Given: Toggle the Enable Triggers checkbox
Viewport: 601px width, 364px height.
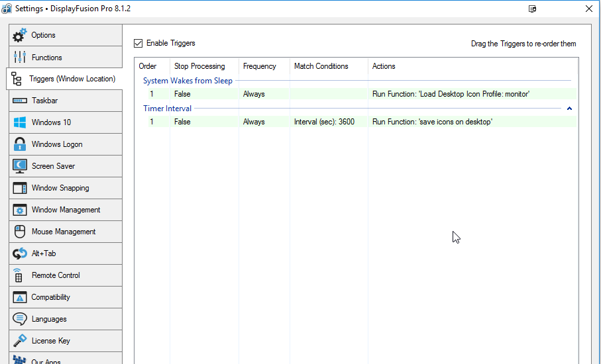Looking at the screenshot, I should 138,43.
